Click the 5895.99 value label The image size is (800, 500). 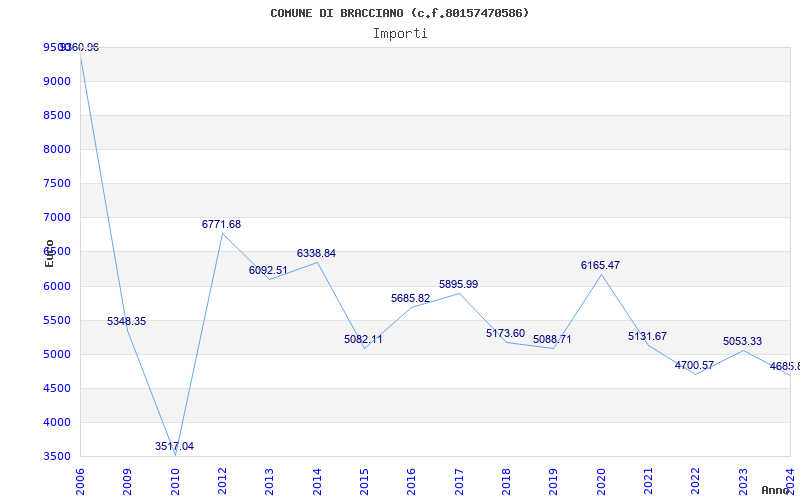459,284
